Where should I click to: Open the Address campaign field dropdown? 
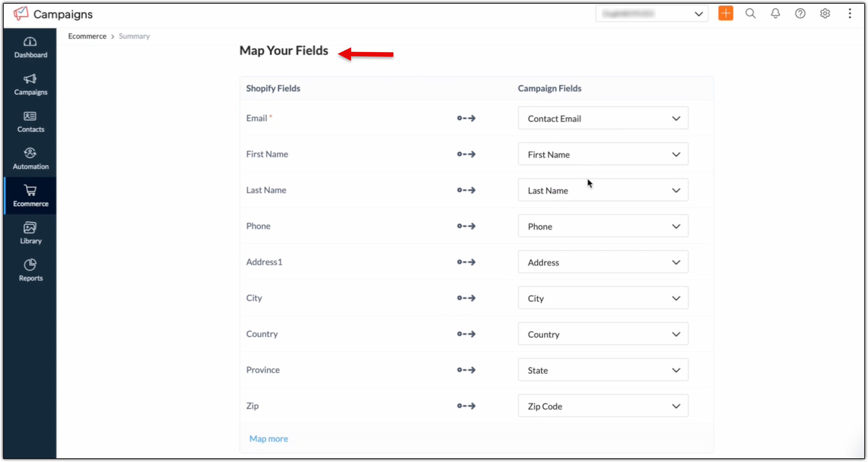[x=603, y=262]
